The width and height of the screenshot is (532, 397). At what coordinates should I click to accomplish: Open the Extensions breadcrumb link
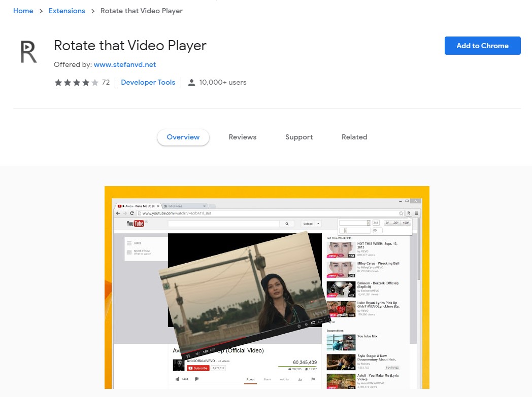click(x=67, y=11)
